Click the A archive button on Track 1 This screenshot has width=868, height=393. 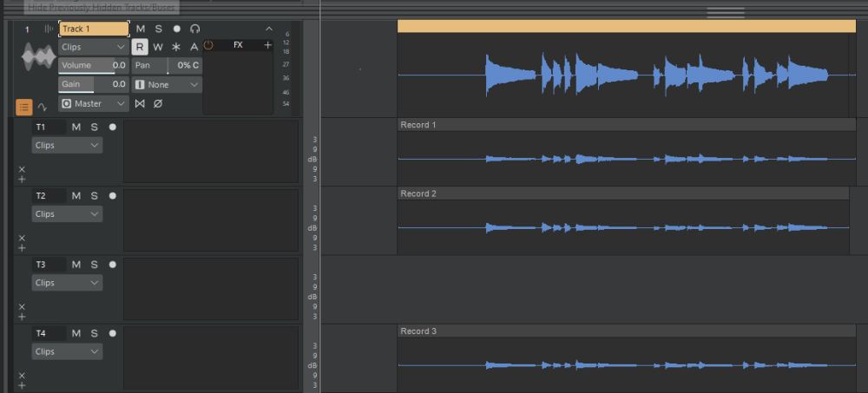point(194,47)
